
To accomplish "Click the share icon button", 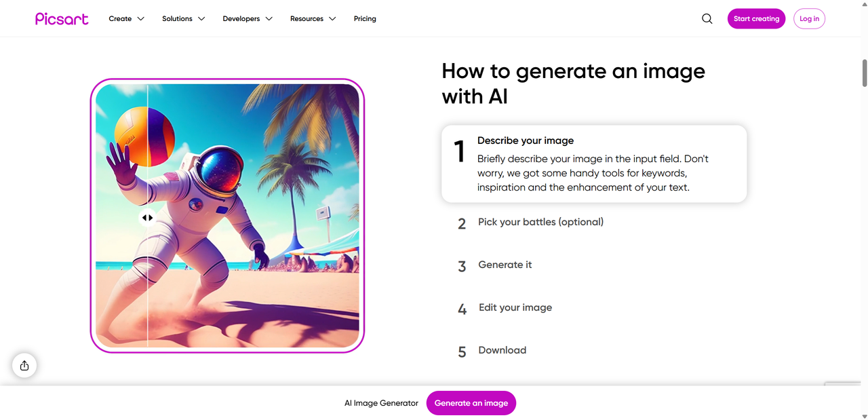I will point(24,366).
